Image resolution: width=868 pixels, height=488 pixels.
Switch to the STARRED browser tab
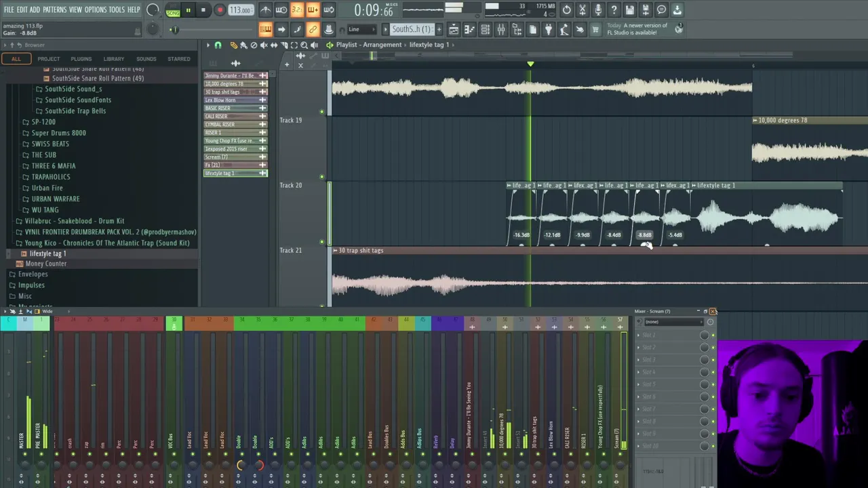click(179, 59)
